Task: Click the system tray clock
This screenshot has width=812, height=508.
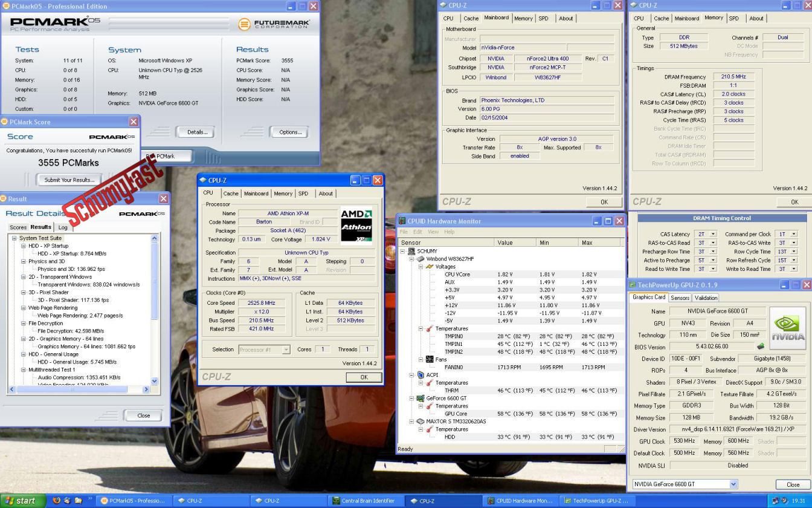Action: [x=800, y=501]
